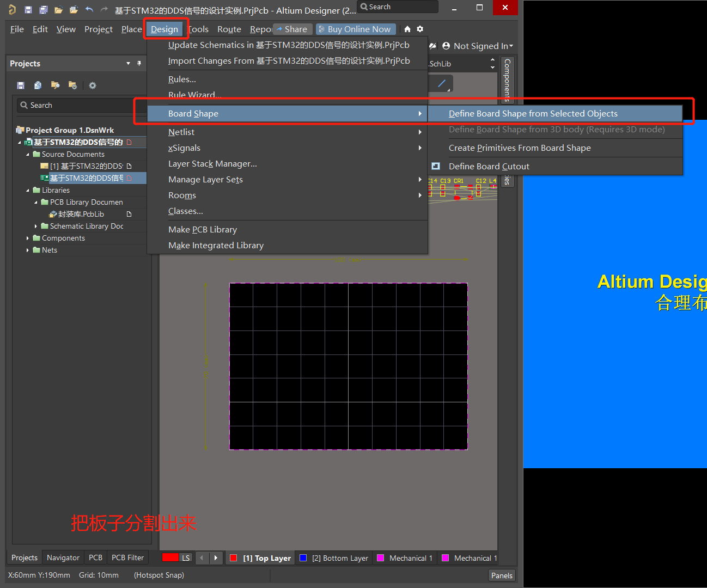Screen dimensions: 707x588
Task: Click the red current layer color swatch
Action: [170, 558]
